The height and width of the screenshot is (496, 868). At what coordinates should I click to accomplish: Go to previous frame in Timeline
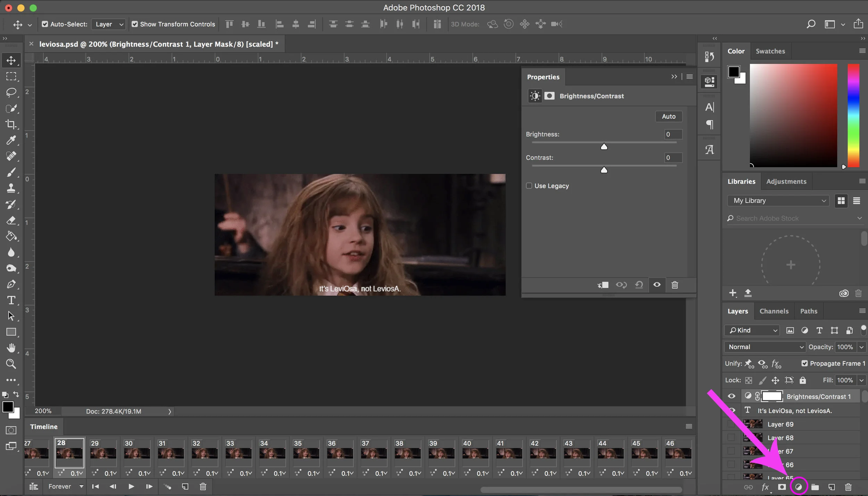113,487
